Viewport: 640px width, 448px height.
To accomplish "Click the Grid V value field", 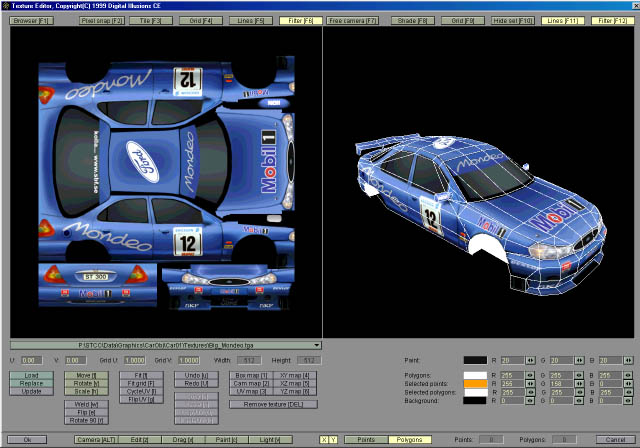I will click(189, 360).
